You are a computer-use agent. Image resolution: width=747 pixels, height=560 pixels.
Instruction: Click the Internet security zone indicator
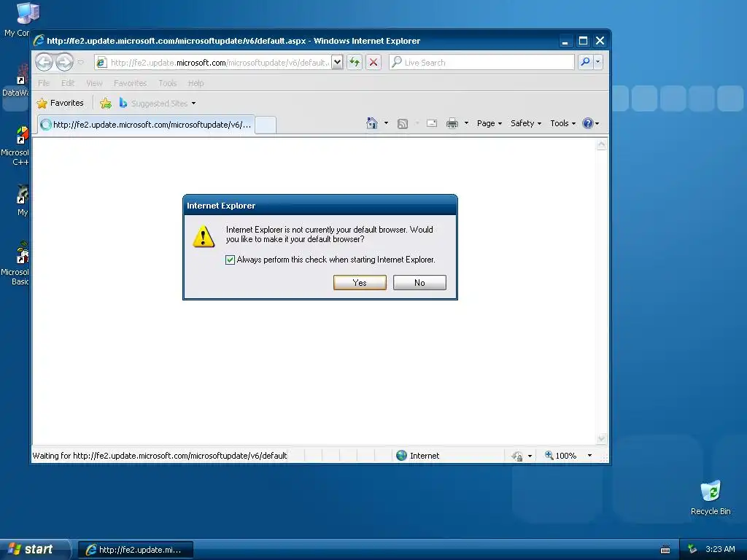point(418,456)
